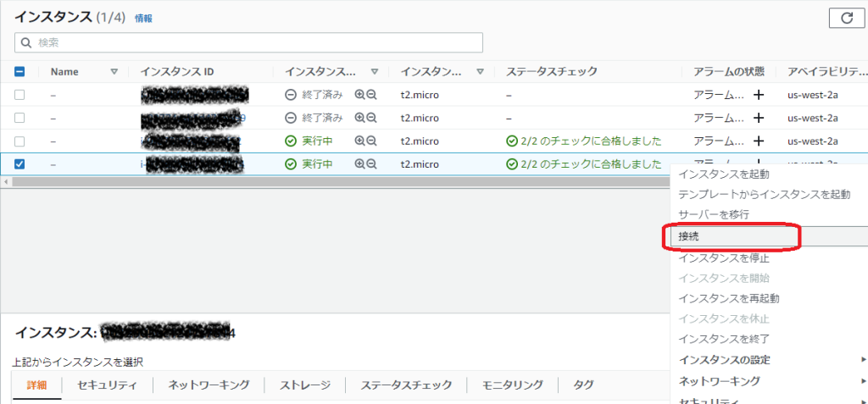Click zoom-in icon in selected instance row
This screenshot has height=404, width=868.
359,164
